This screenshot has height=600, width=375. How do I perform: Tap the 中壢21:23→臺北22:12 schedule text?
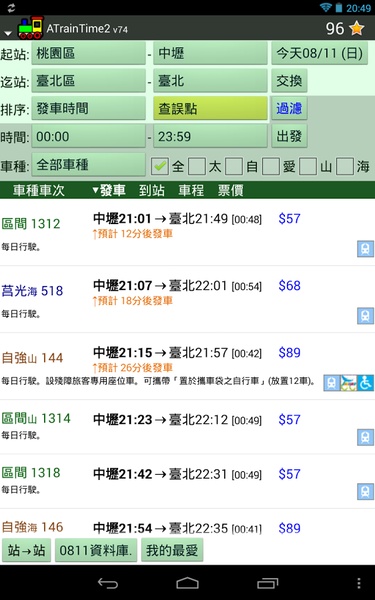(x=177, y=420)
